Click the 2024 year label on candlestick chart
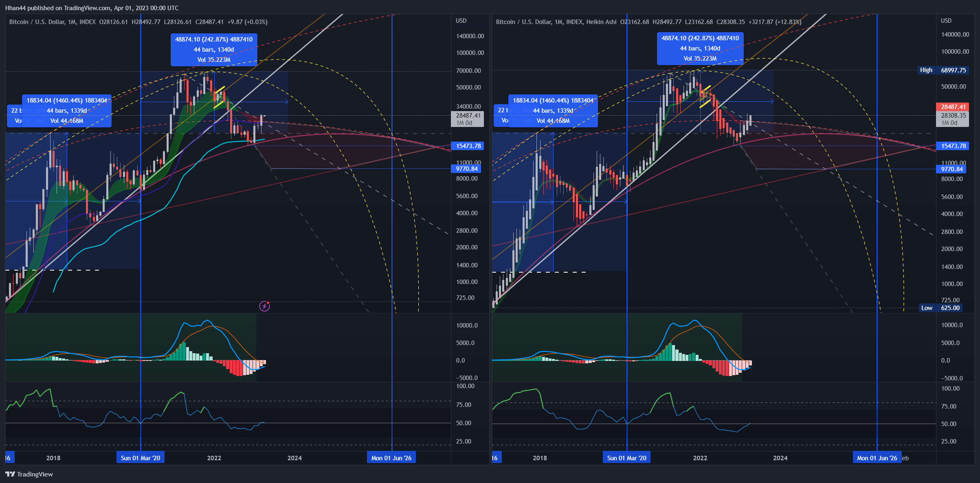The image size is (980, 483). (x=294, y=458)
